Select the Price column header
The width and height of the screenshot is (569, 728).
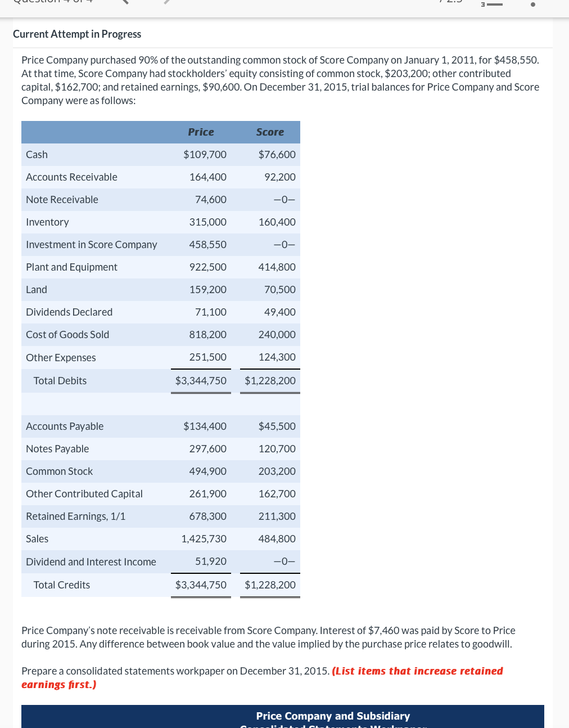click(x=201, y=132)
